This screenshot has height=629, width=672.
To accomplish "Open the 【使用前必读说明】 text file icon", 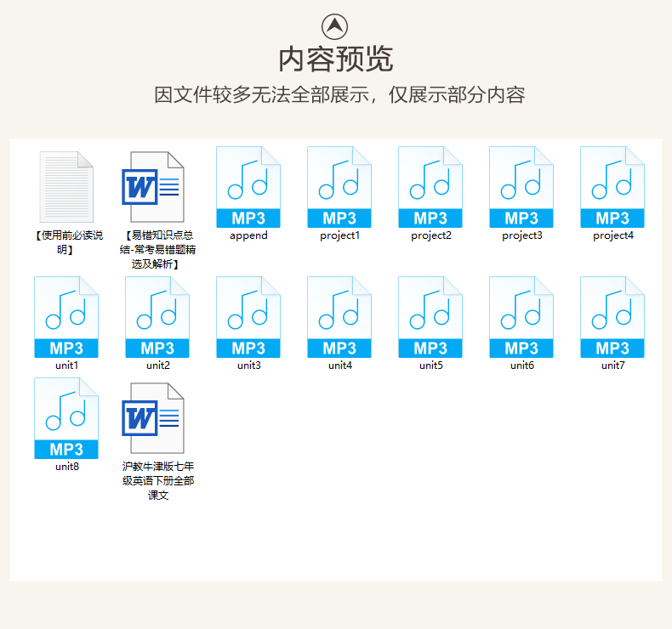I will point(67,187).
